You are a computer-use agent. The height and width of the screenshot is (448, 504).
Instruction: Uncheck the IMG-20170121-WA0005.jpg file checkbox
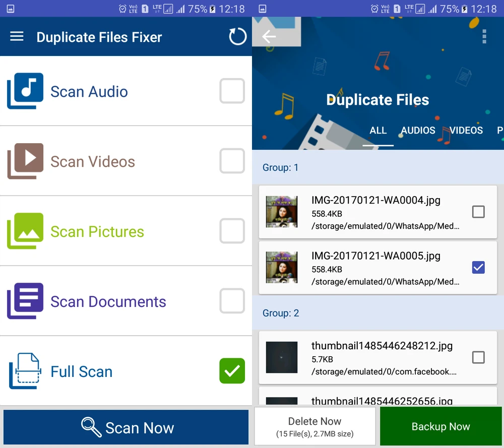pos(478,268)
